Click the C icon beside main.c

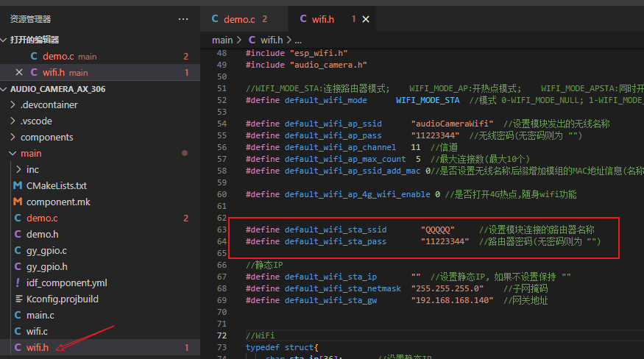click(x=18, y=315)
